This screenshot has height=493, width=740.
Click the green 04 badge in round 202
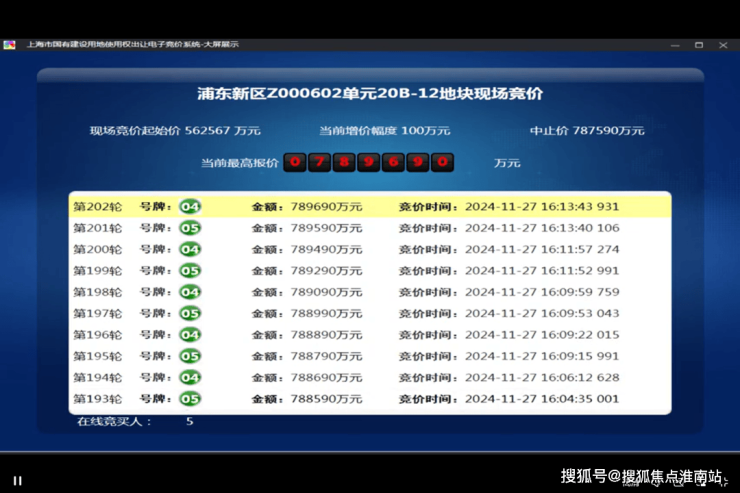coord(190,207)
